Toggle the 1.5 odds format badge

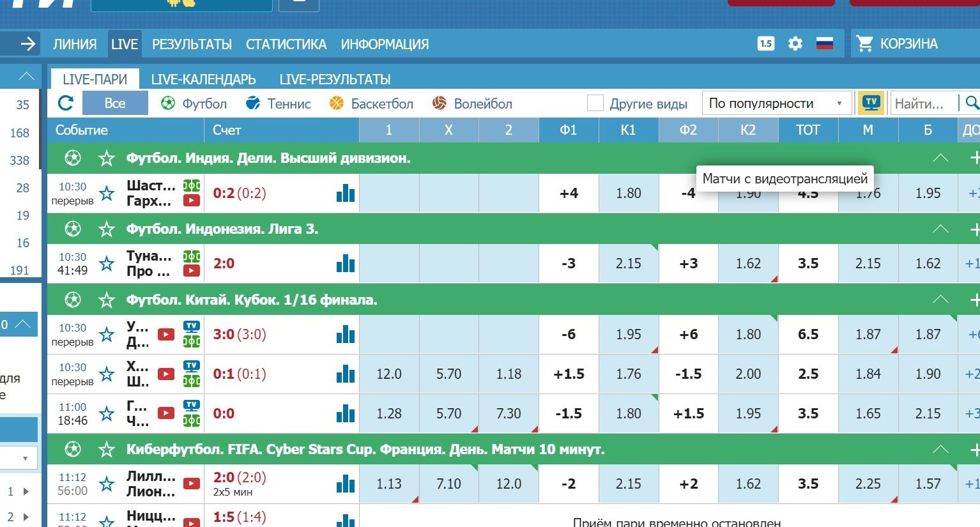coord(765,43)
